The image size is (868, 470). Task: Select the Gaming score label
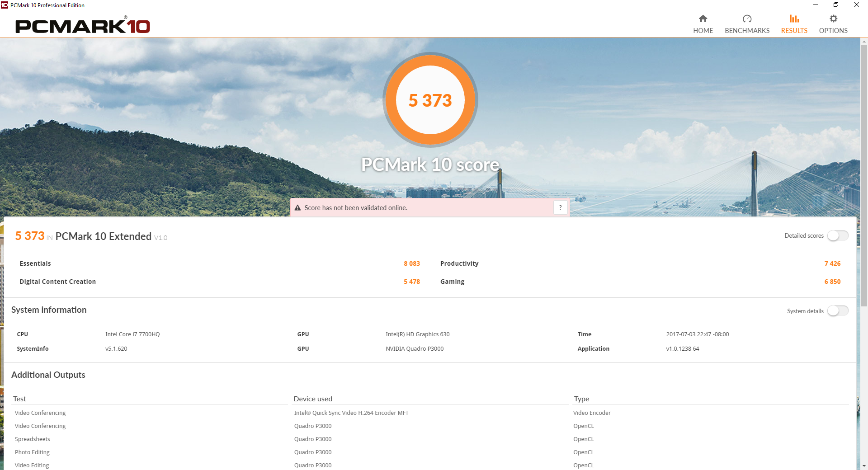tap(452, 282)
